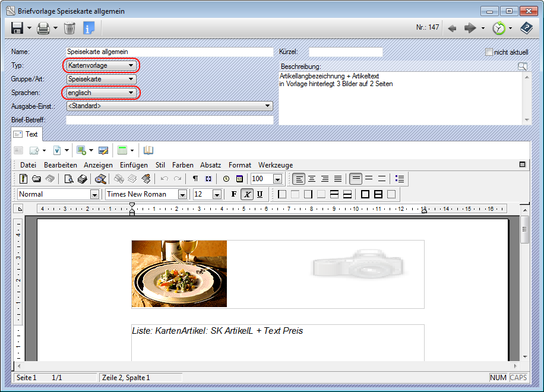Toggle the paragraph marks (¶) display
Screen dimensions: 544x392
pyautogui.click(x=195, y=179)
